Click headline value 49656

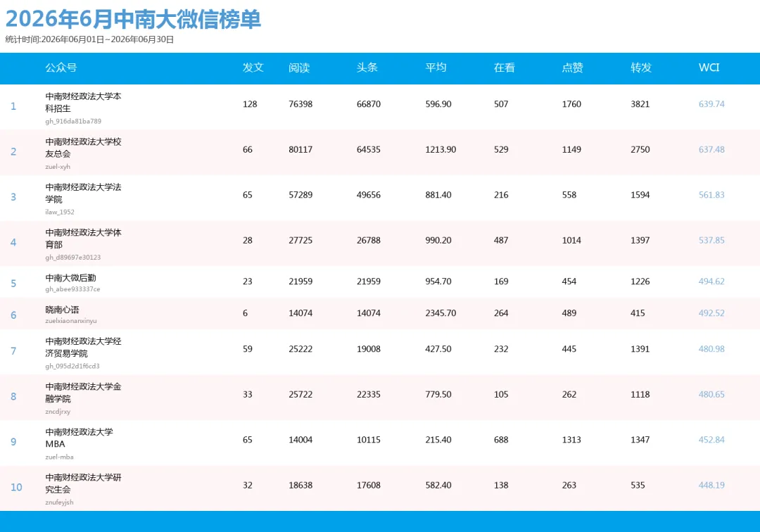(369, 195)
